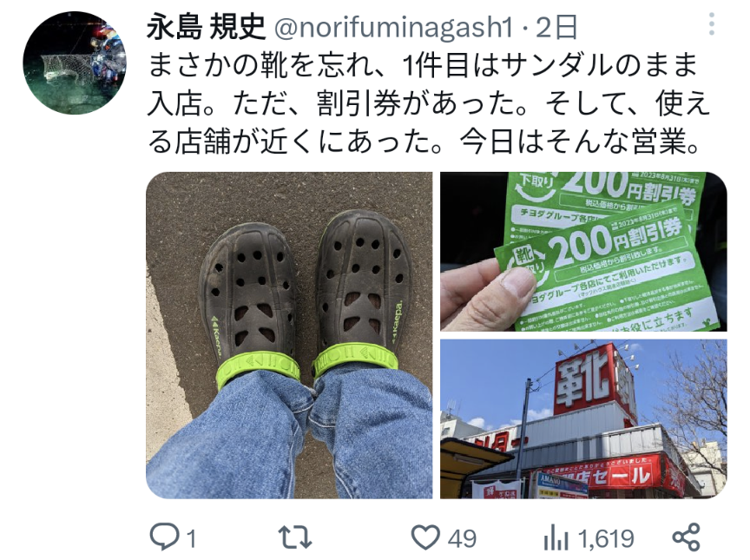Open profile name 永島 規史

(206, 27)
